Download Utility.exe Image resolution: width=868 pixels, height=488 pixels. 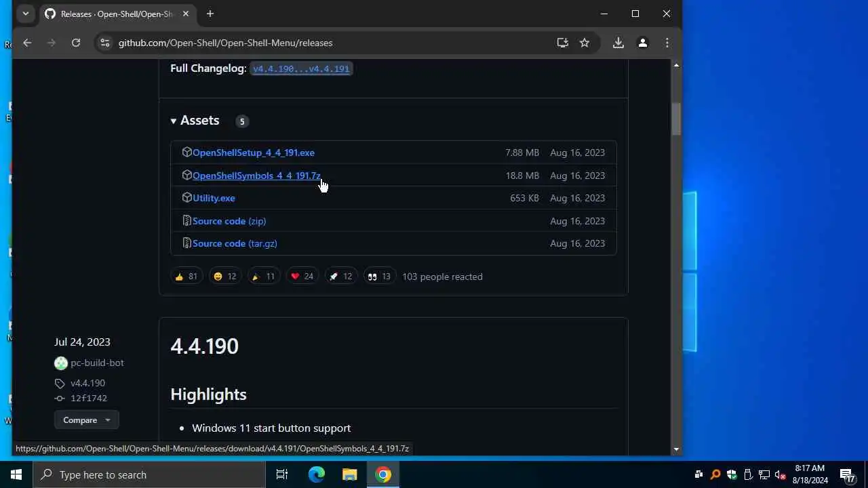pos(214,198)
